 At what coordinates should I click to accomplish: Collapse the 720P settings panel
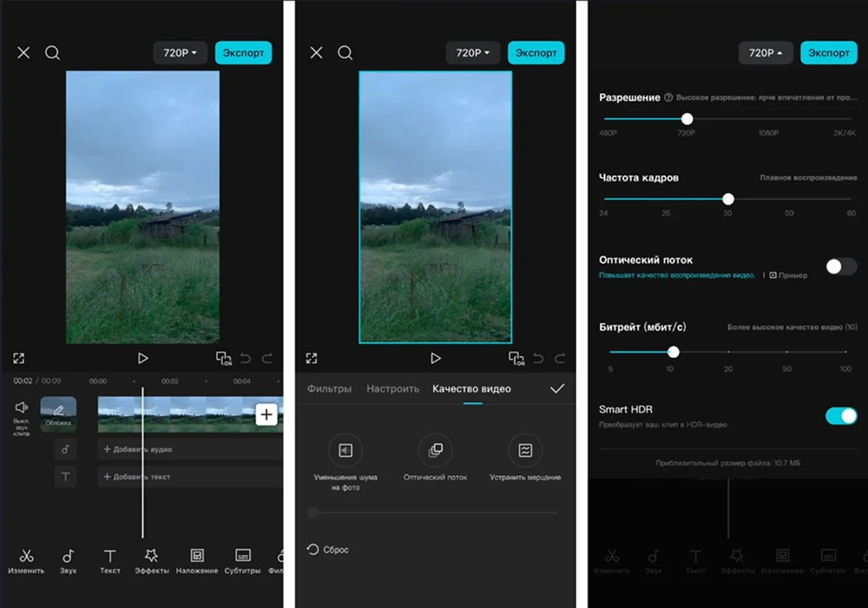point(766,53)
